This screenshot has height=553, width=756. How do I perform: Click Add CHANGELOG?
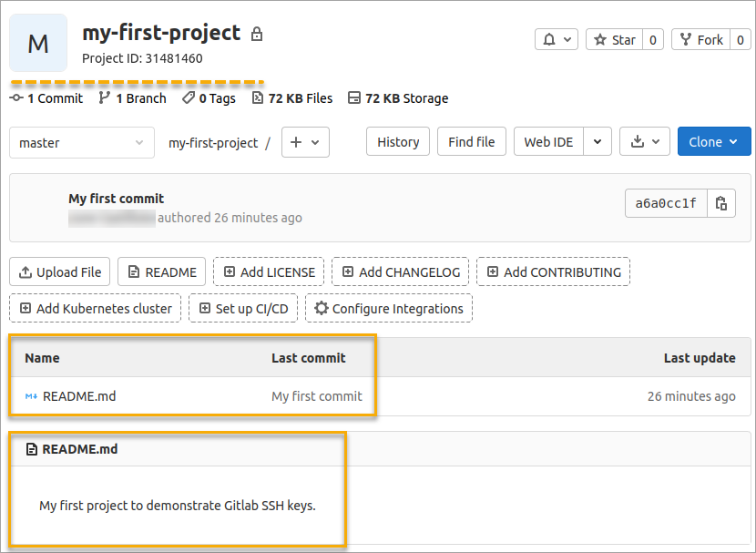(x=400, y=271)
